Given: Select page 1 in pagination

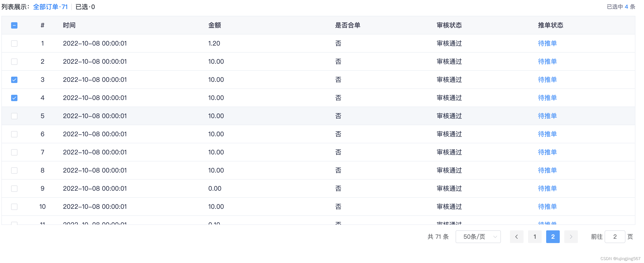Looking at the screenshot, I should click(x=535, y=236).
